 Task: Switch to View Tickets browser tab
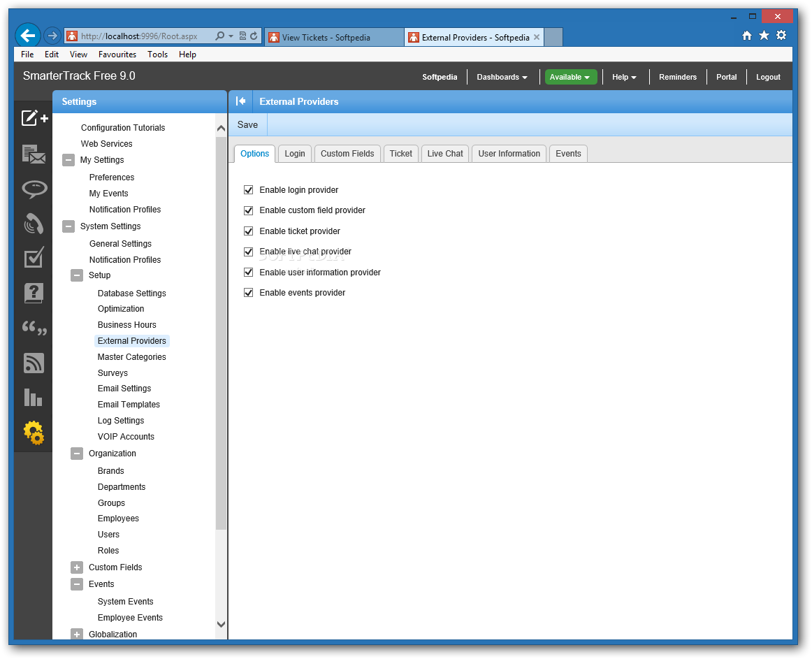coord(334,37)
